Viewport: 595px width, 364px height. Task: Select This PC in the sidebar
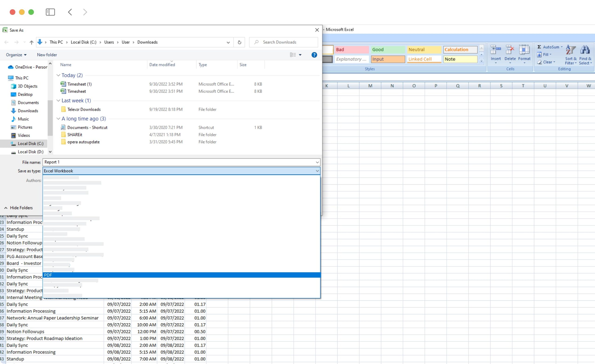click(x=18, y=78)
